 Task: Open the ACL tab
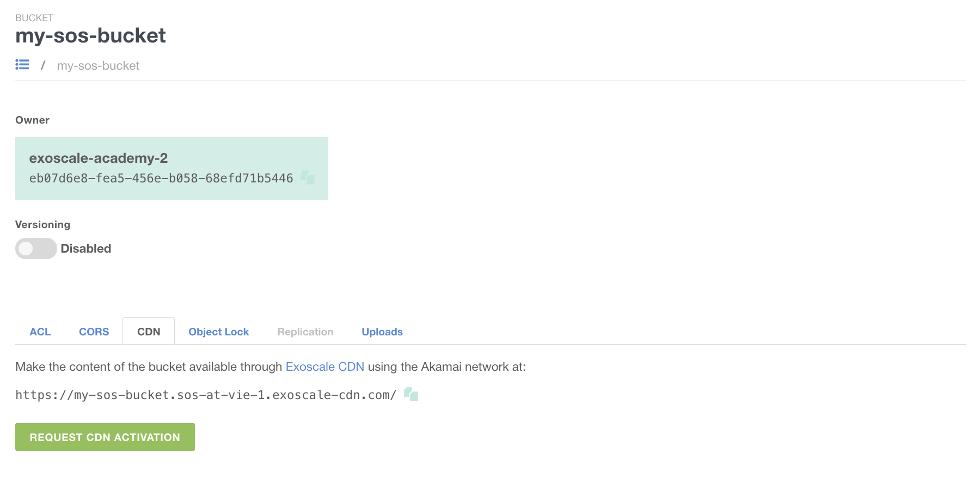coord(40,332)
